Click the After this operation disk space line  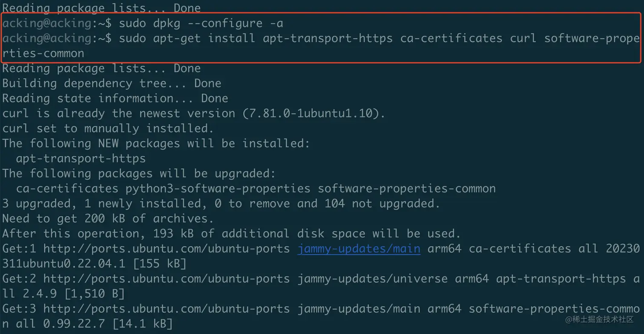click(x=231, y=234)
